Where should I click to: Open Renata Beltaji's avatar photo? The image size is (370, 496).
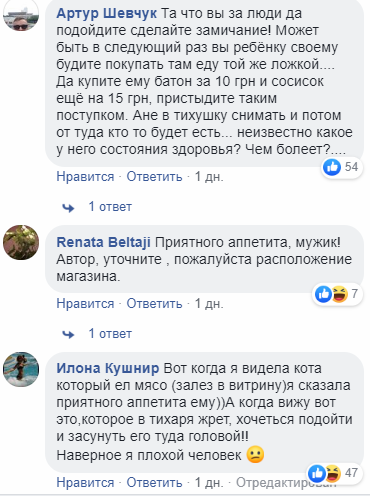(21, 242)
